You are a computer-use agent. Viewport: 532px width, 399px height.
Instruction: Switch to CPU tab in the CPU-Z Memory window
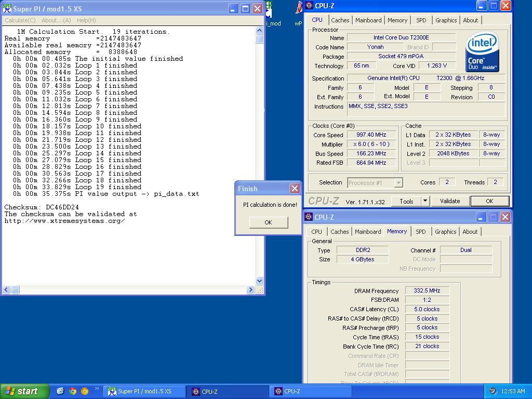[x=316, y=232]
